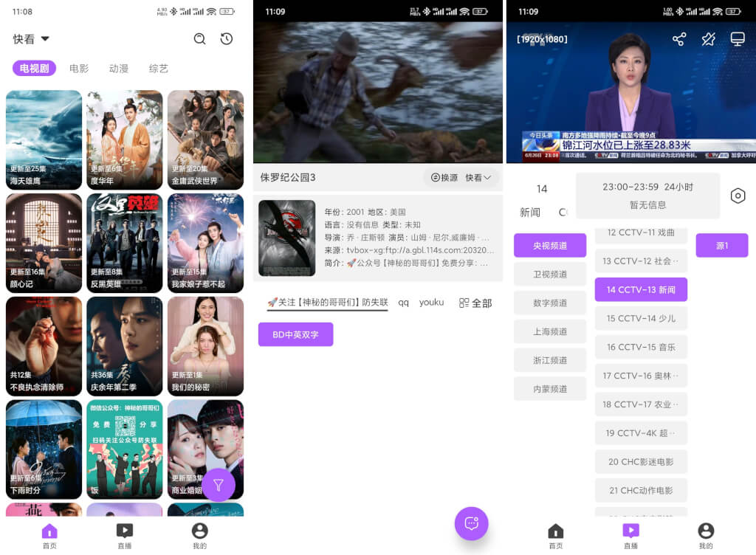
Task: Tap the purple filter funnel floating button
Action: click(219, 485)
